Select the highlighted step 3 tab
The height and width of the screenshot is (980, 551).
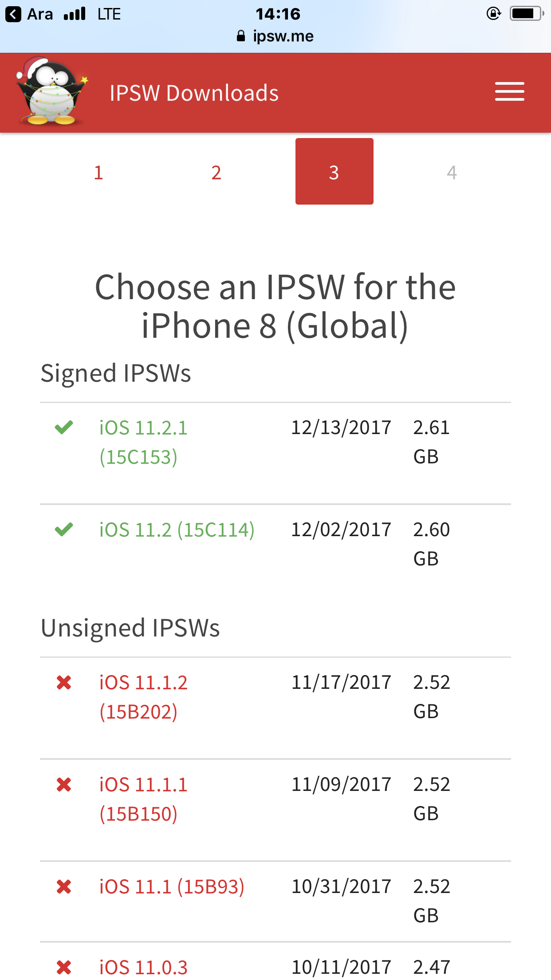pyautogui.click(x=334, y=171)
